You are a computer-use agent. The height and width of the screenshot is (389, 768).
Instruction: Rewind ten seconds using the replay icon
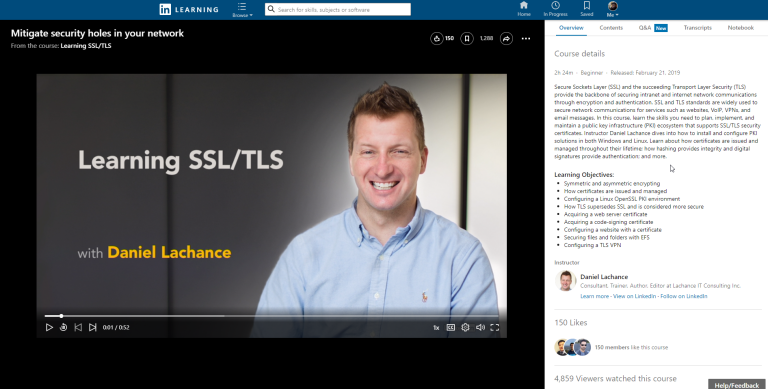(63, 327)
